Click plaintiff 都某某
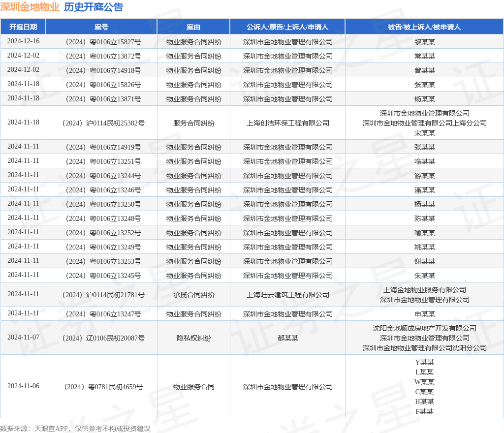The image size is (504, 433). point(287,338)
